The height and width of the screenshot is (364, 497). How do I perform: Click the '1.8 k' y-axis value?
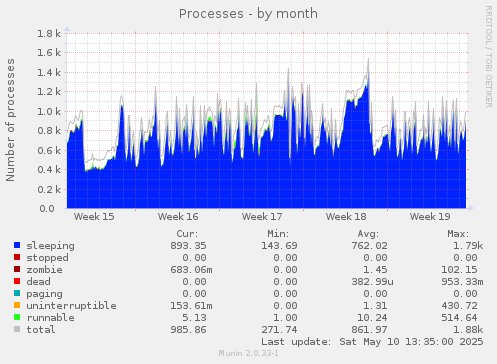[x=49, y=33]
